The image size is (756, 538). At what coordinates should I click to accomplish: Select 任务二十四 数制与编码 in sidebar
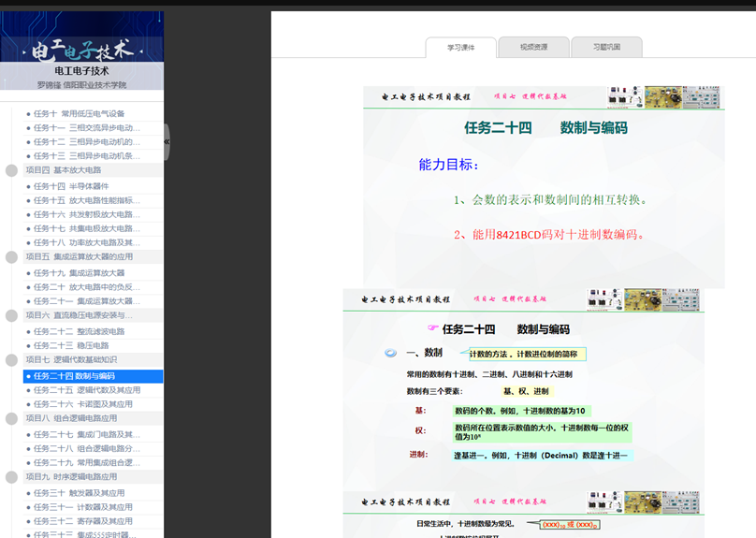tap(87, 376)
